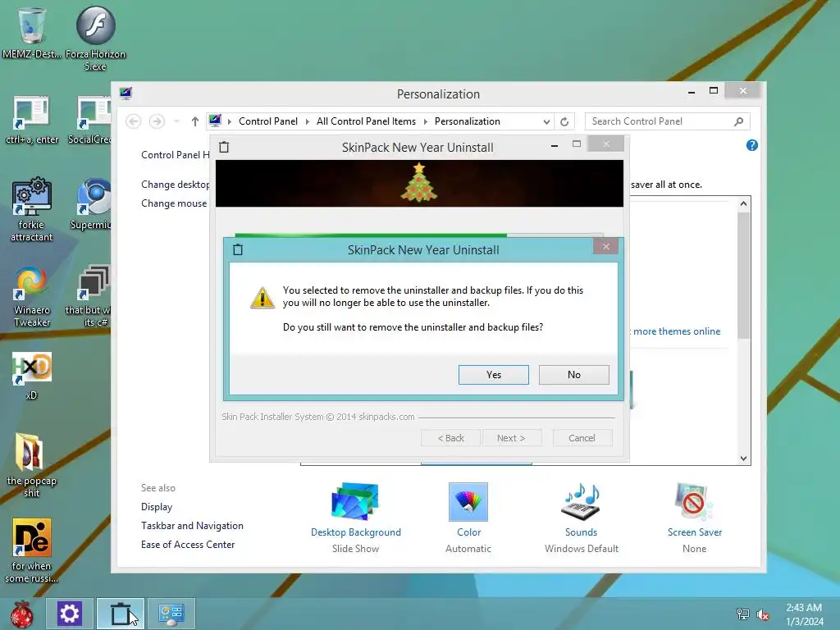Open the 'more themes online' link
Image resolution: width=840 pixels, height=630 pixels.
pos(677,331)
